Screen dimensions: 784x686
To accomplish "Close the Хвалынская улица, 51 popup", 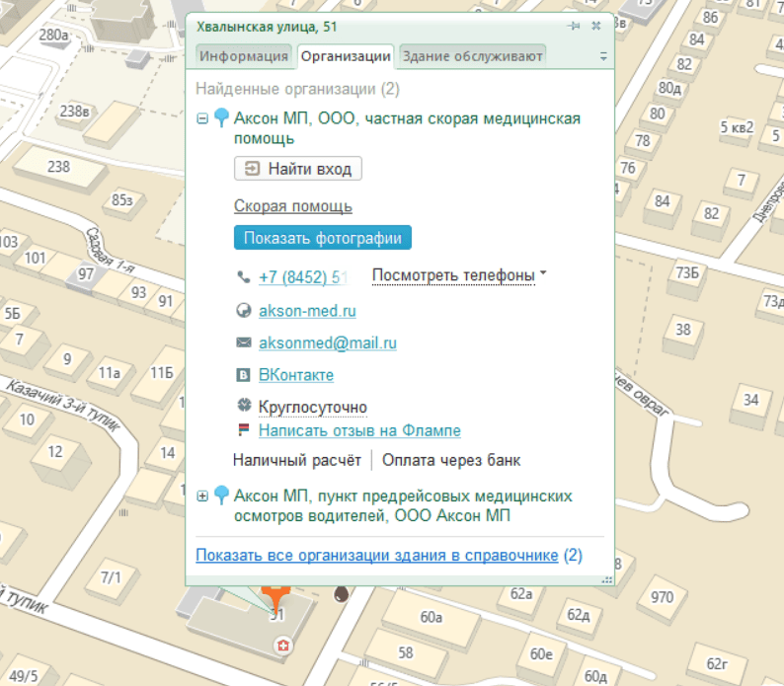I will click(x=596, y=26).
